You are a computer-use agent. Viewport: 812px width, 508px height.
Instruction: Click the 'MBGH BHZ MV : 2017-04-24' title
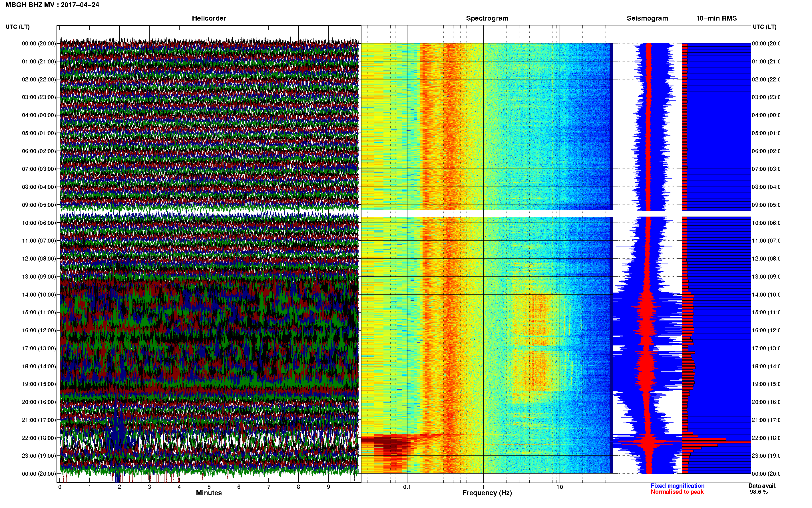[52, 5]
